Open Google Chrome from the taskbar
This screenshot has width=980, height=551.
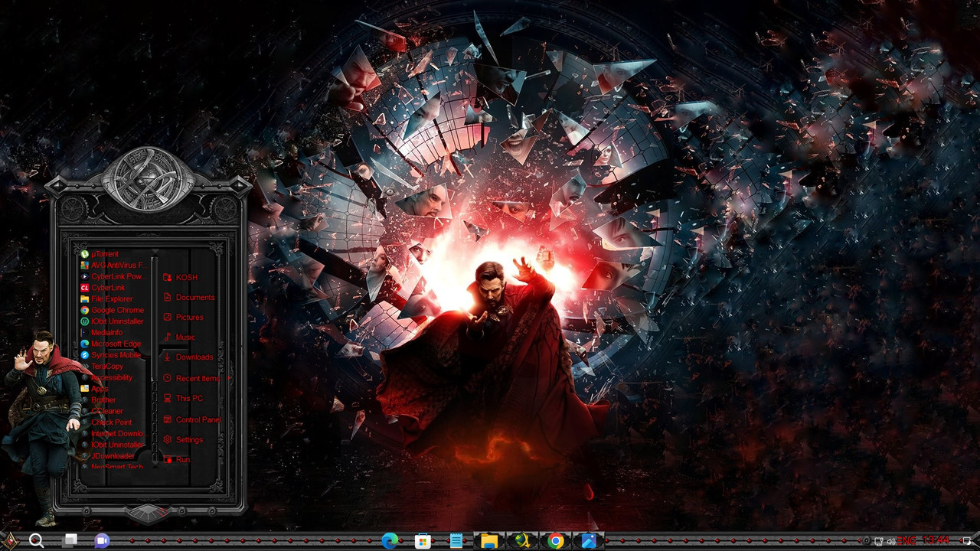556,541
